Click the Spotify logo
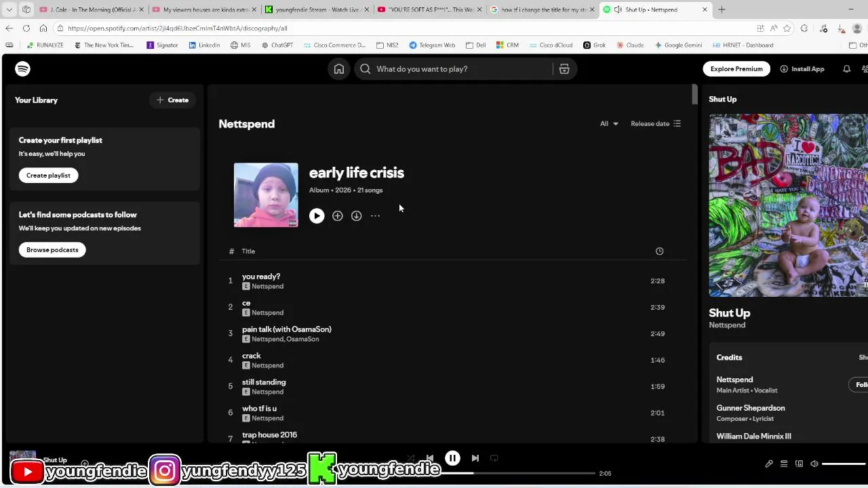868x488 pixels. [x=22, y=68]
